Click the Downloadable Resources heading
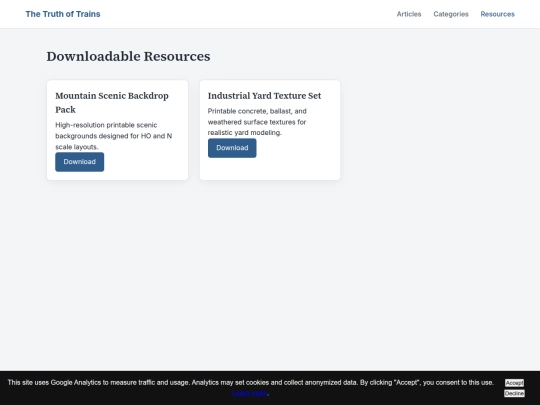This screenshot has width=540, height=405. click(x=128, y=56)
